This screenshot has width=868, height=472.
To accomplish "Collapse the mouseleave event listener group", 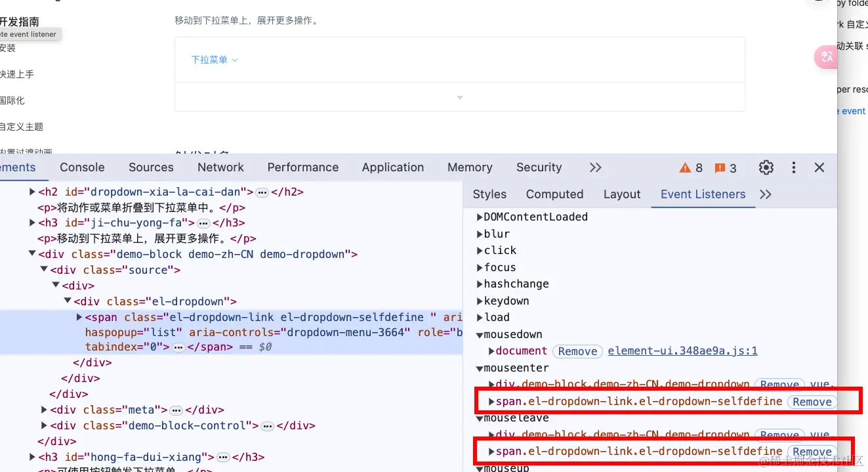I will tap(480, 418).
